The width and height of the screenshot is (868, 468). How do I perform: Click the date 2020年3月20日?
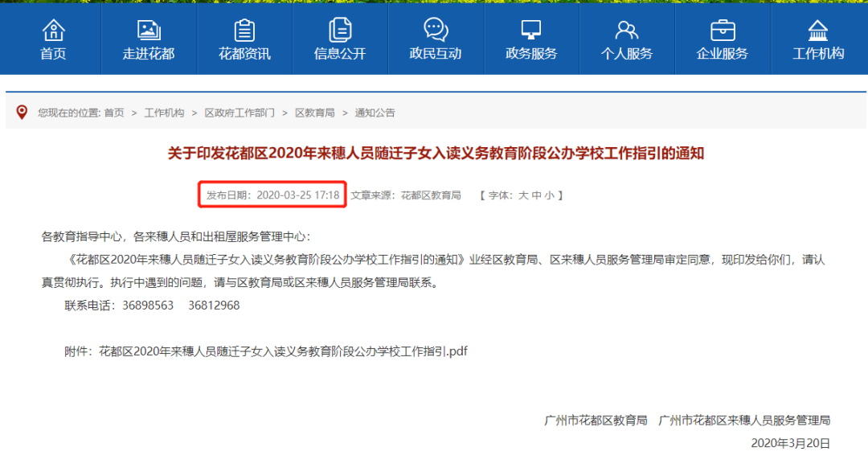pos(791,444)
